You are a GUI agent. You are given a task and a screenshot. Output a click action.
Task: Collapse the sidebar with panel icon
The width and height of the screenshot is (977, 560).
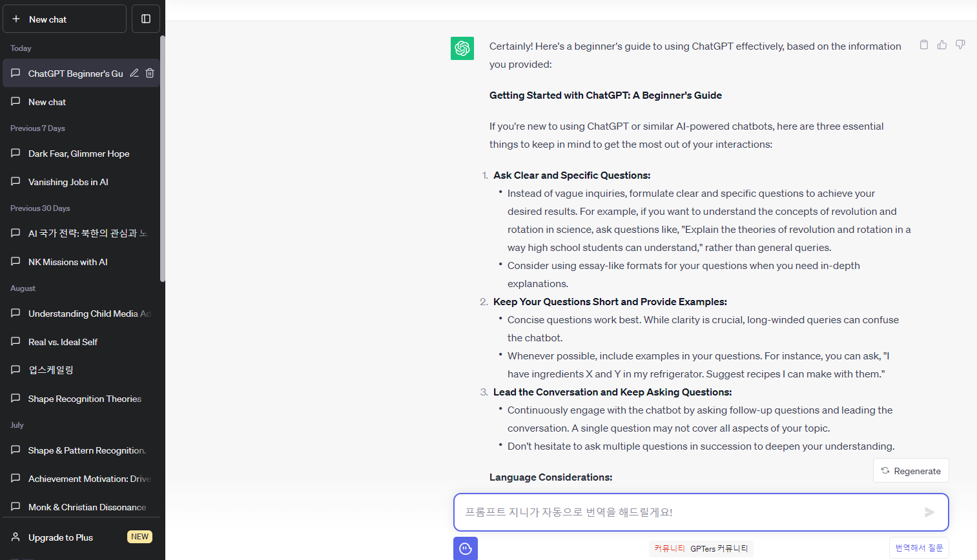pyautogui.click(x=146, y=19)
